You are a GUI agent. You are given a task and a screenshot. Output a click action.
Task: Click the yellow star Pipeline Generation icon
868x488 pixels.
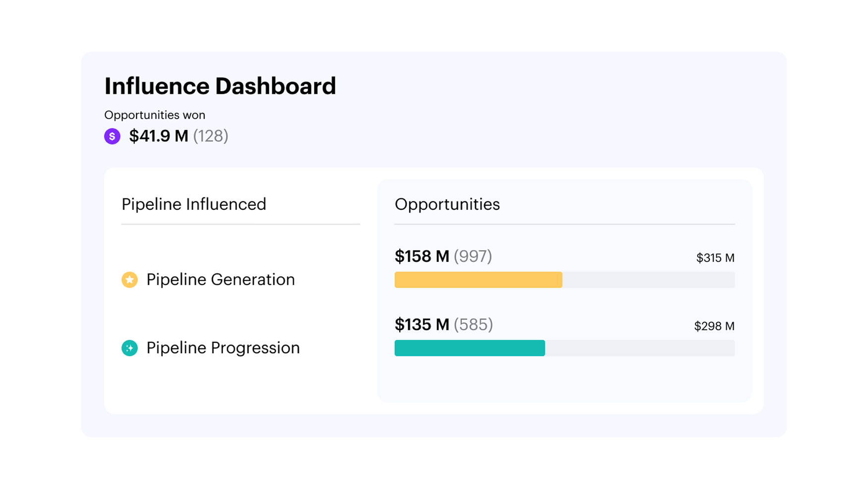[x=129, y=280]
